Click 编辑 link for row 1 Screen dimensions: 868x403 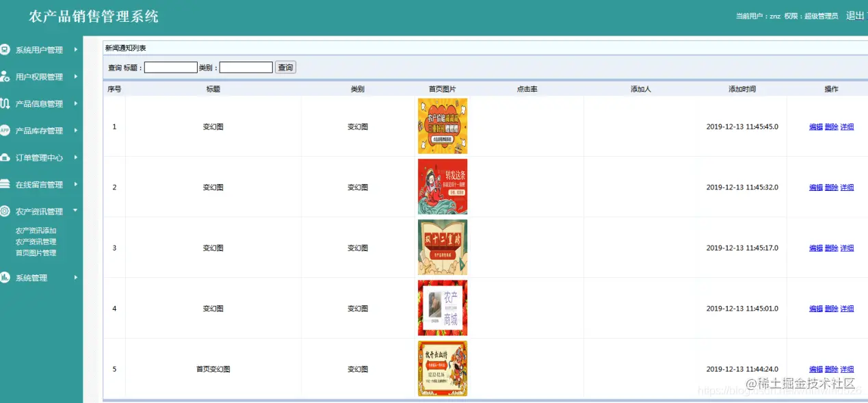pyautogui.click(x=816, y=127)
